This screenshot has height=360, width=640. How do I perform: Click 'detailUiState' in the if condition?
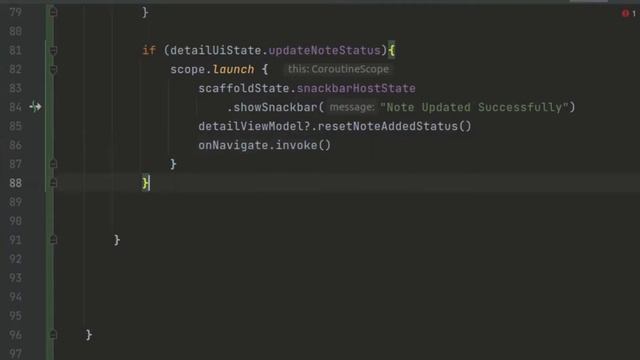216,50
